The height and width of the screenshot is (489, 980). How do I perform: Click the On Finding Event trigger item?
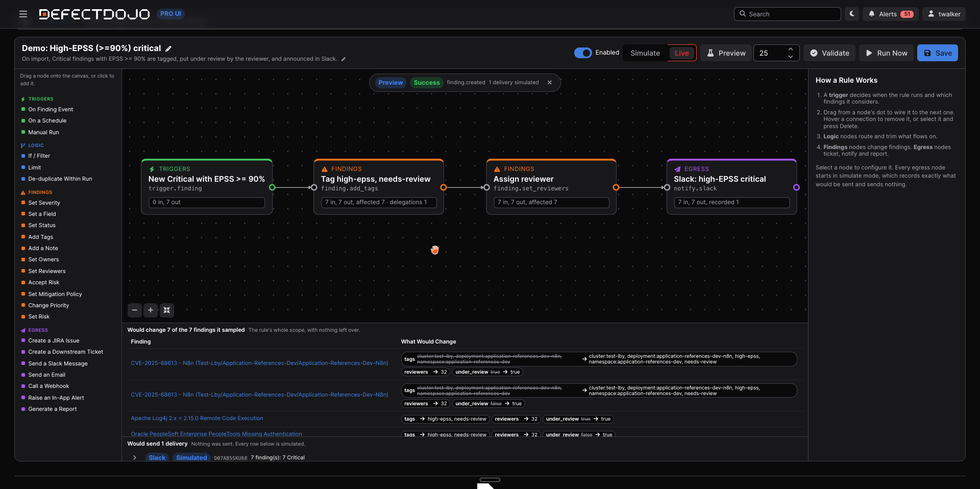coord(51,109)
